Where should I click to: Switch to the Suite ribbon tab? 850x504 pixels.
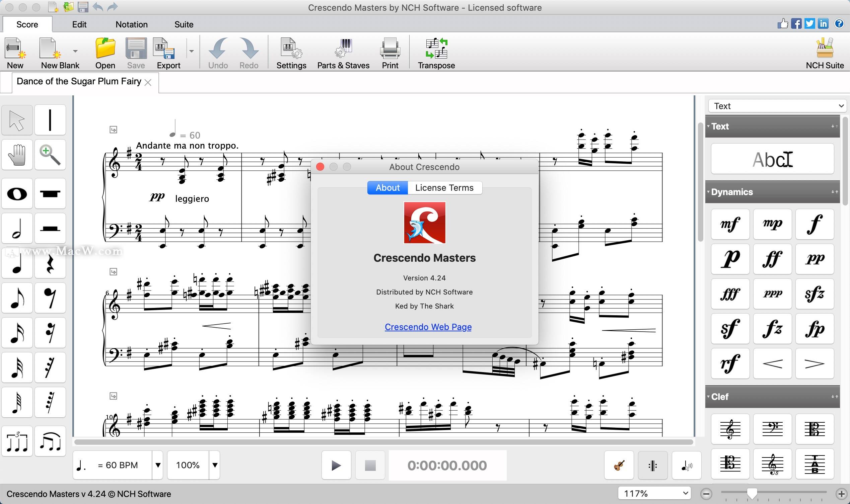[x=184, y=24]
